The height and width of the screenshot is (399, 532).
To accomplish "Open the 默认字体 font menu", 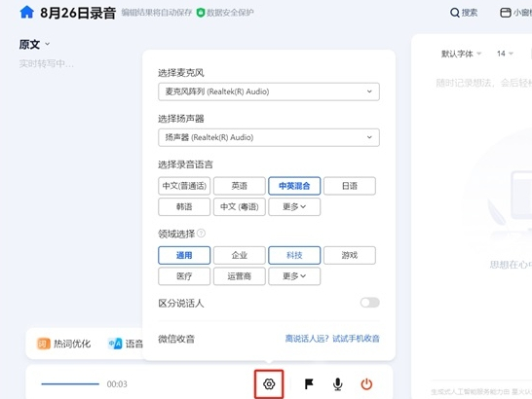I will [461, 54].
